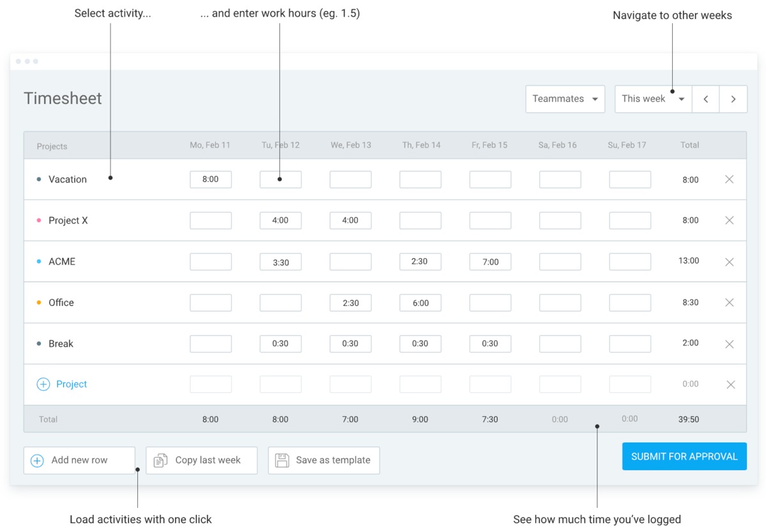Image resolution: width=766 pixels, height=532 pixels.
Task: Click the Add new row button
Action: point(79,460)
